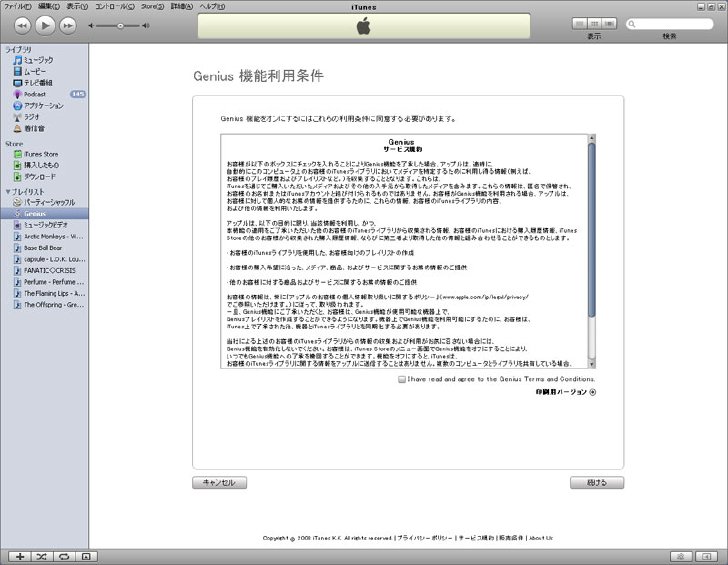The width and height of the screenshot is (728, 565).
Task: Open the Advanced menu
Action: [182, 6]
